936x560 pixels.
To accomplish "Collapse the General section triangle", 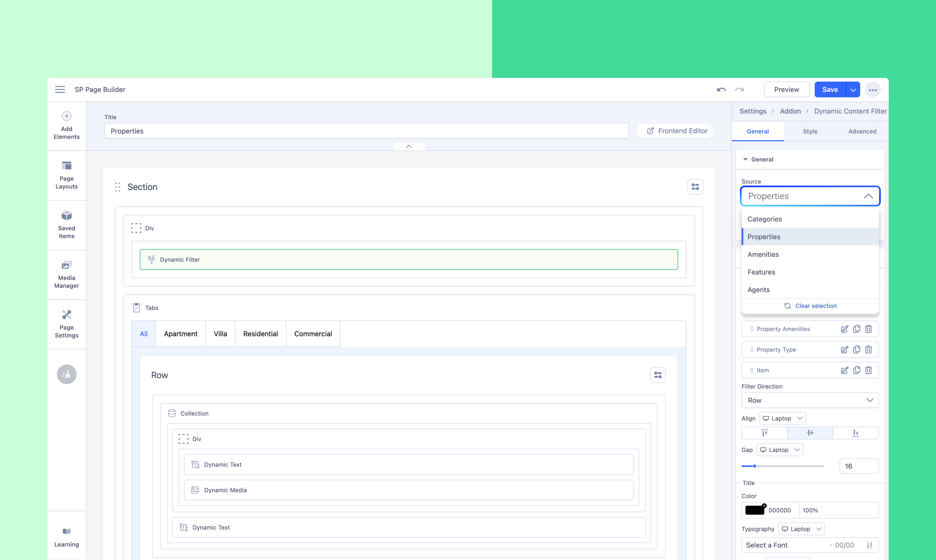I will click(745, 159).
